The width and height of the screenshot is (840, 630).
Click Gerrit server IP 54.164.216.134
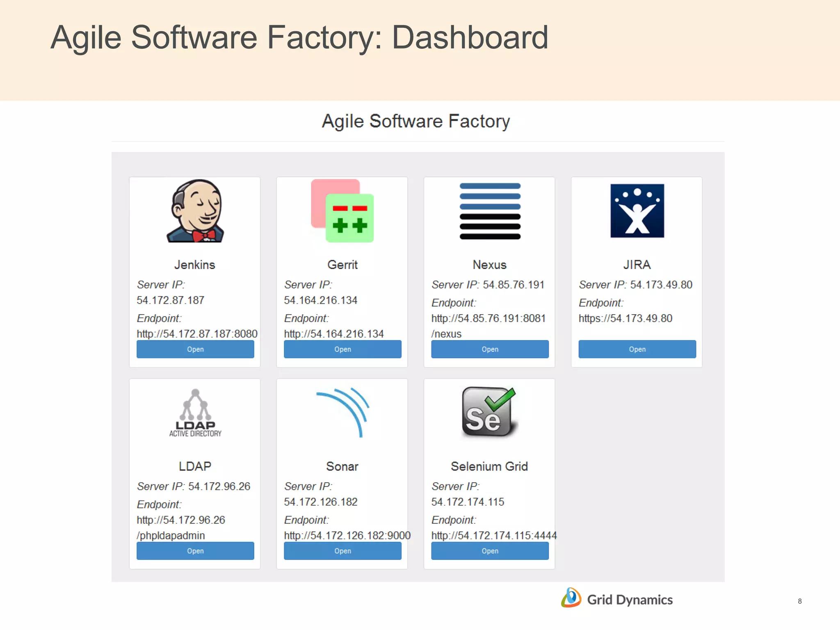[x=321, y=300]
